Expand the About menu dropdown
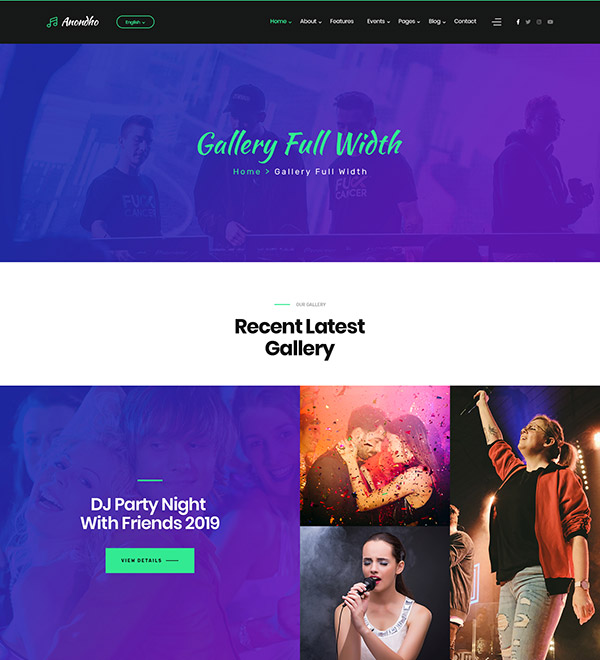Viewport: 600px width, 660px height. tap(310, 21)
